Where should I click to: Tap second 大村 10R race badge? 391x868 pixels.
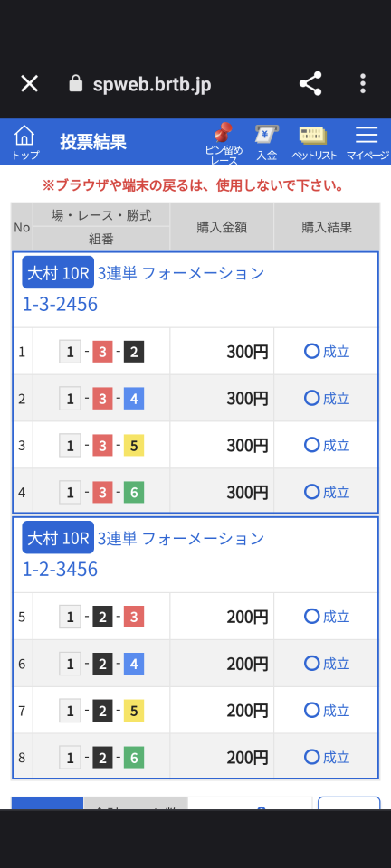58,538
